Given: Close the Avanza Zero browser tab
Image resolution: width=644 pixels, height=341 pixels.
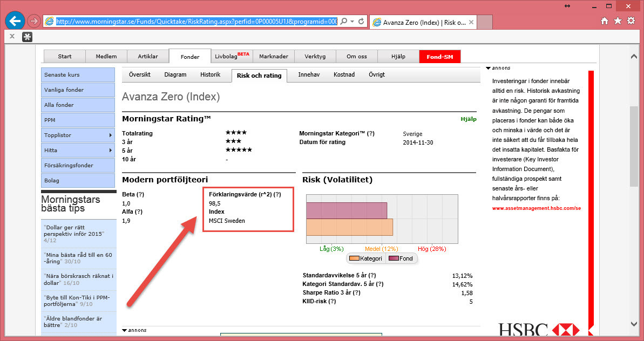Looking at the screenshot, I should pos(471,22).
